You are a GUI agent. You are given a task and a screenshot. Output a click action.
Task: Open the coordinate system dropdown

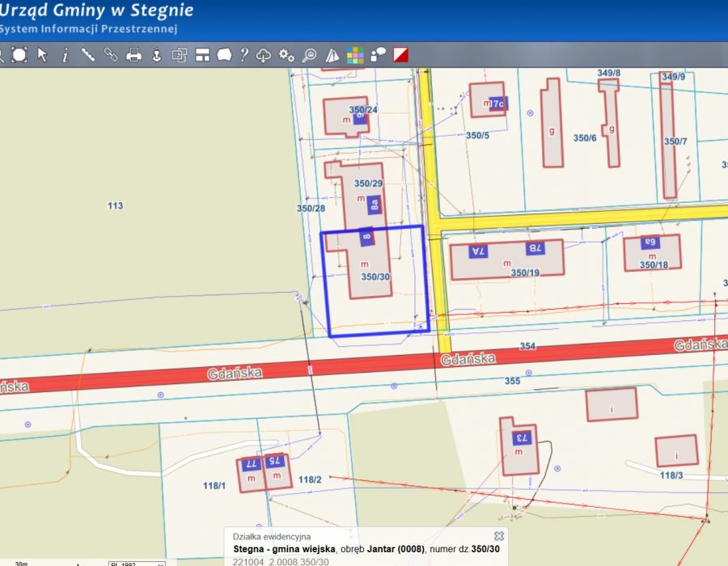click(136, 563)
